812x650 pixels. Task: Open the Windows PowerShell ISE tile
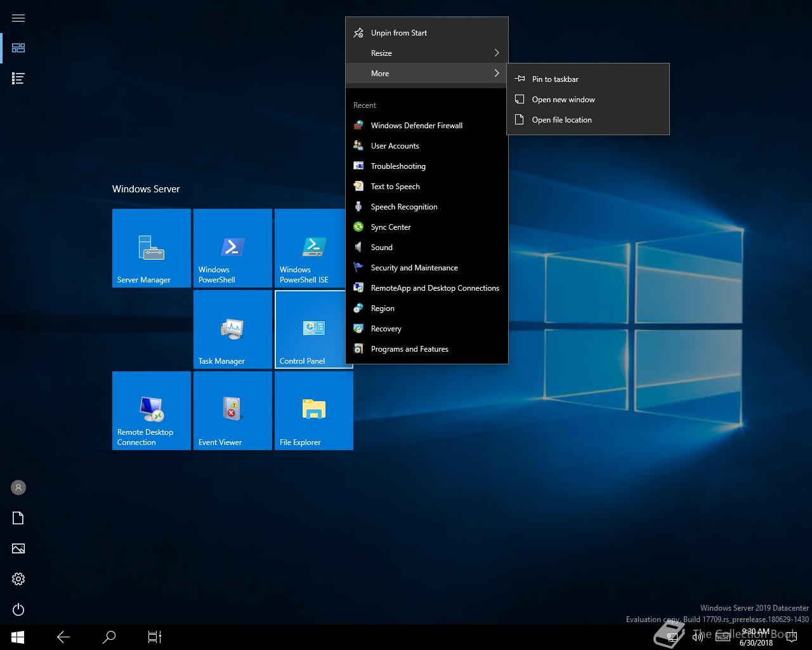pos(310,248)
